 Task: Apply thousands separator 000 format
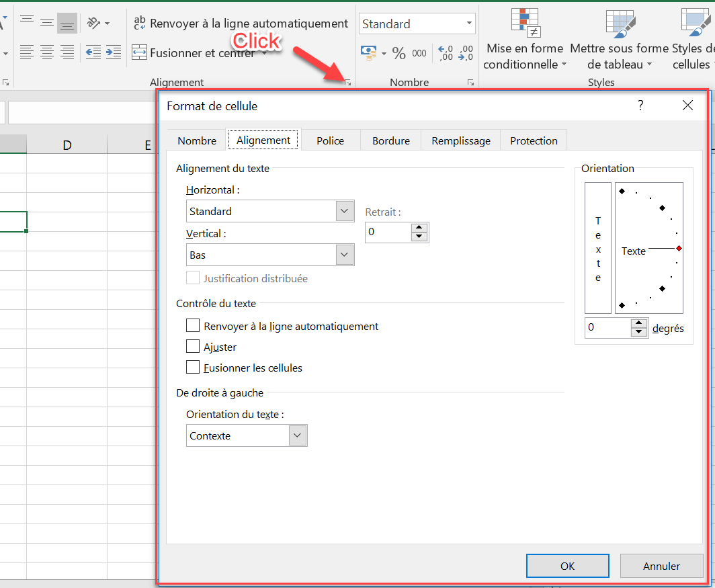coord(419,53)
